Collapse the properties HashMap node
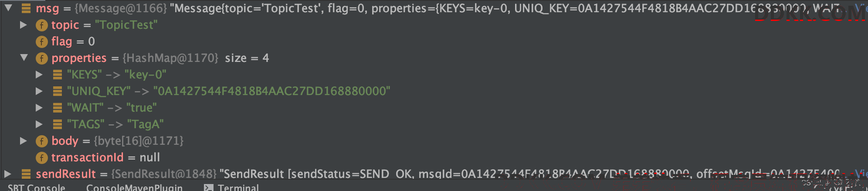 coord(24,58)
